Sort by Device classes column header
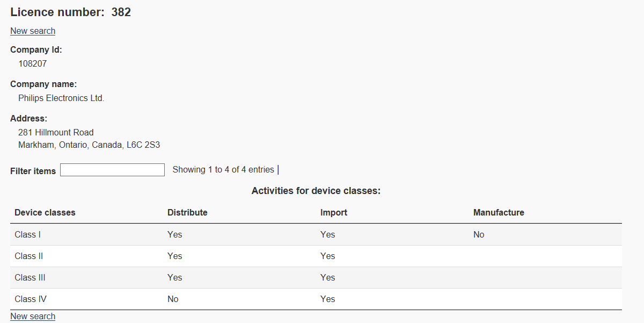Viewport: 644px width, 323px height. coord(45,212)
